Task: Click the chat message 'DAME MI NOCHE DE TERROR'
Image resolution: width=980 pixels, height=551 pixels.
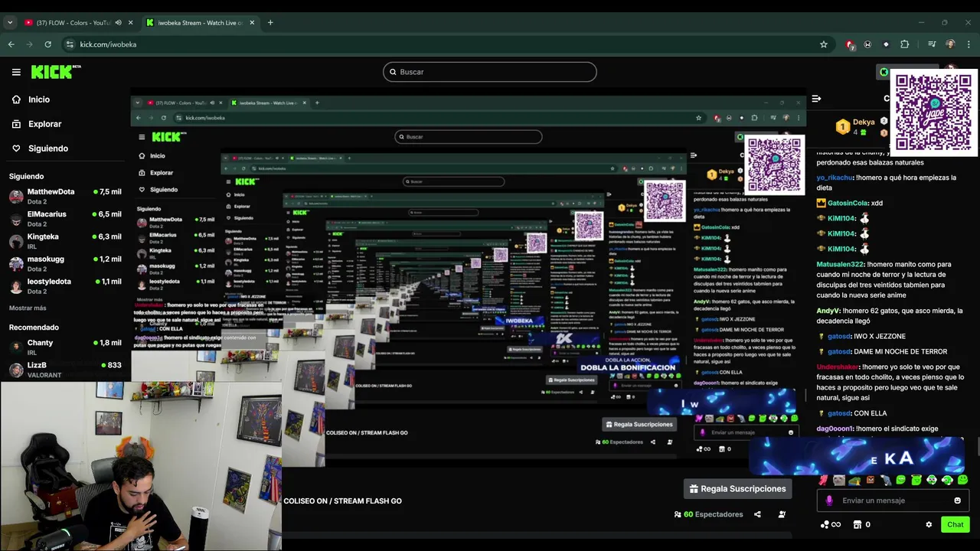Action: [x=900, y=351]
